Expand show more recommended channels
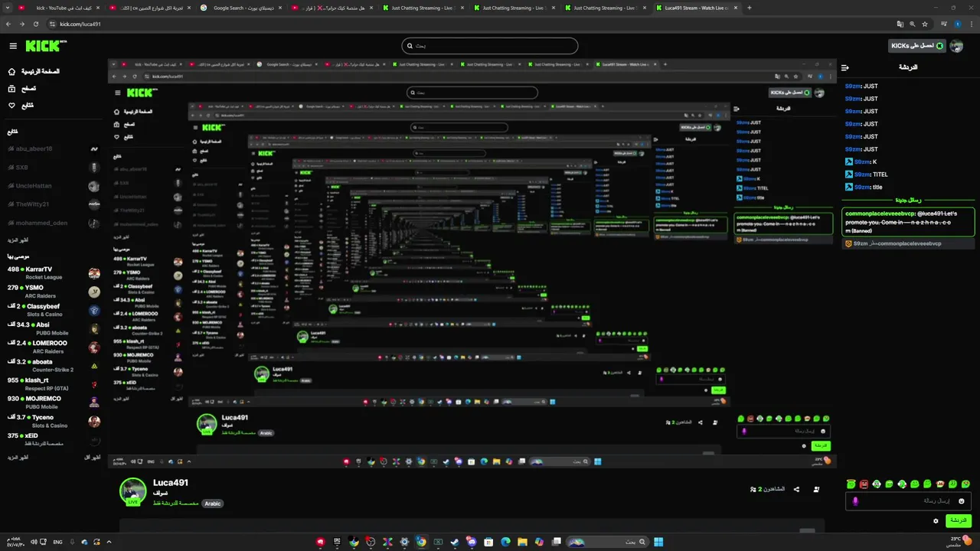The image size is (980, 551). coord(18,457)
